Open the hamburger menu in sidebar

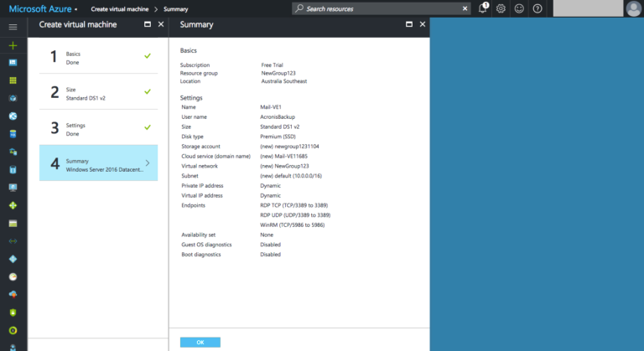13,27
